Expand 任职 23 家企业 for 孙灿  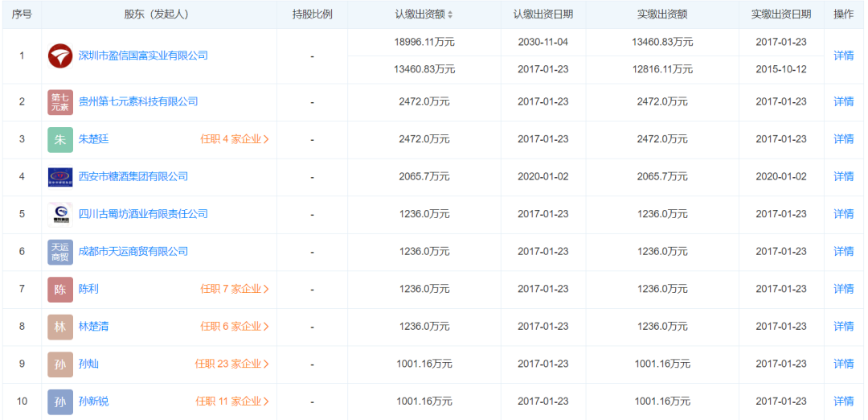point(232,364)
